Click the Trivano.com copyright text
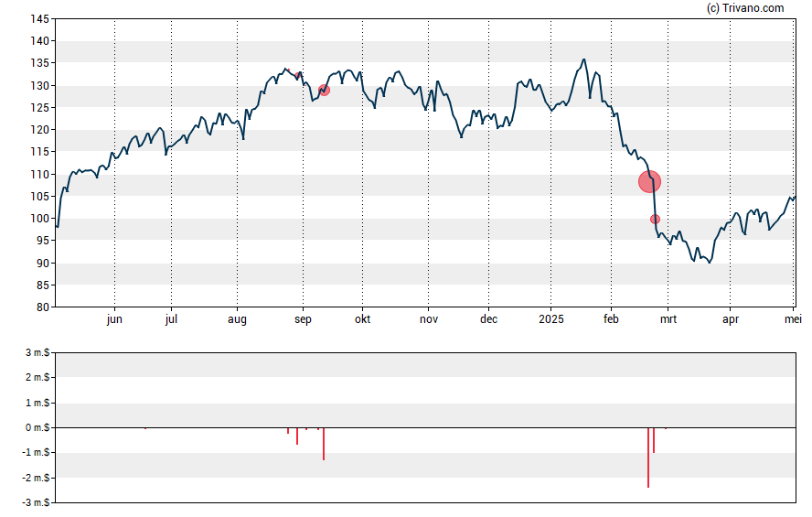The width and height of the screenshot is (812, 517). coord(745,7)
